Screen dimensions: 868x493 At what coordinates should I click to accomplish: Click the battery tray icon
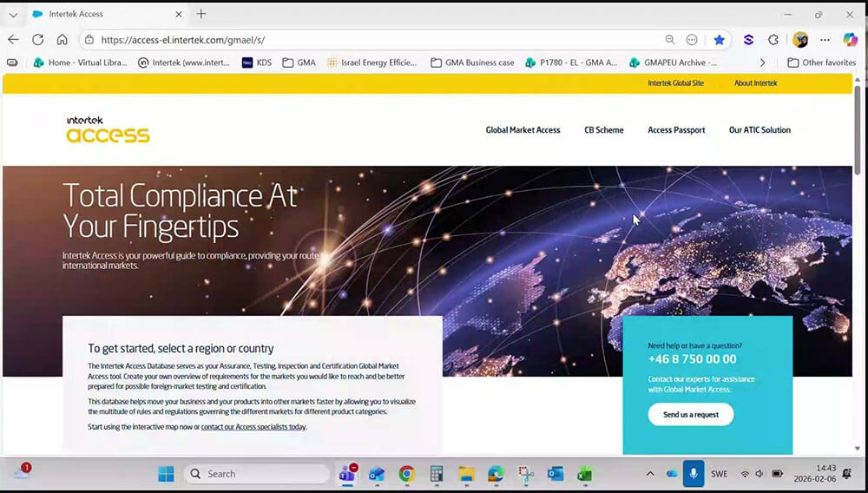click(x=777, y=474)
